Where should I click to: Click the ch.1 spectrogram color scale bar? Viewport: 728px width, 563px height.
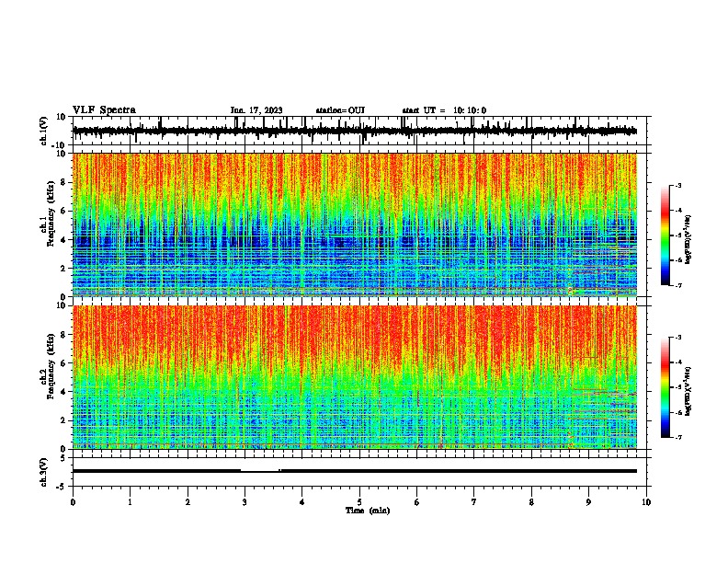[x=665, y=236]
